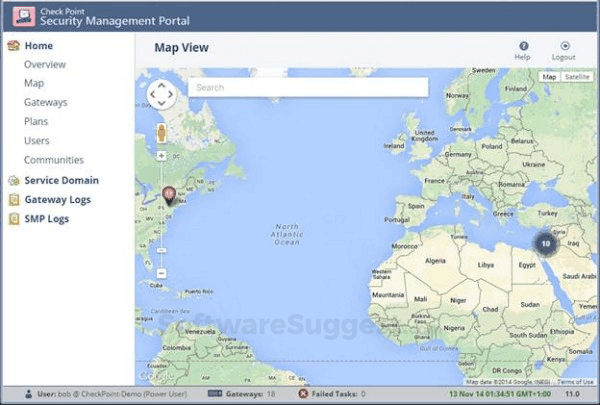600x405 pixels.
Task: Pan the map right with arrow
Action: 170,94
